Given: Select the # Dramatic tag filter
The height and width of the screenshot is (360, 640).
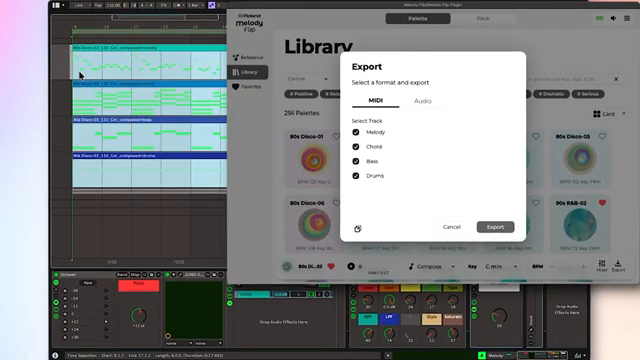Looking at the screenshot, I should click(551, 94).
